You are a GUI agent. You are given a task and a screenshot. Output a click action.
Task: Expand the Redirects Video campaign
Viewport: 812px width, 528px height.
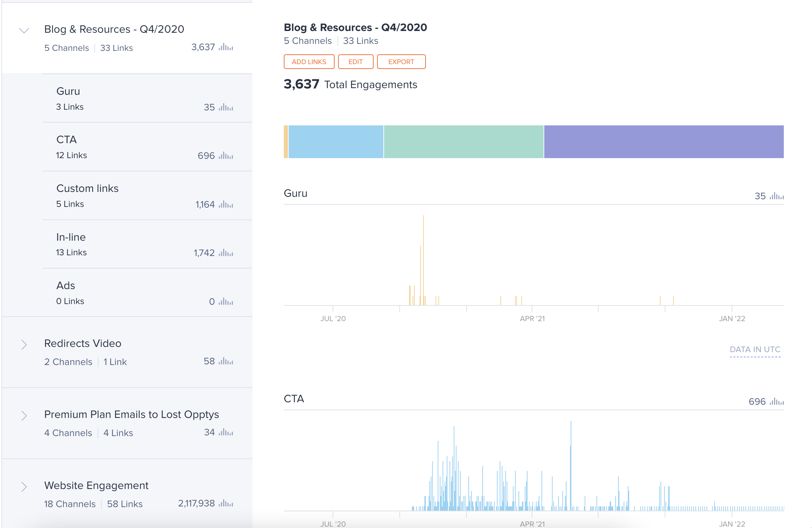24,345
